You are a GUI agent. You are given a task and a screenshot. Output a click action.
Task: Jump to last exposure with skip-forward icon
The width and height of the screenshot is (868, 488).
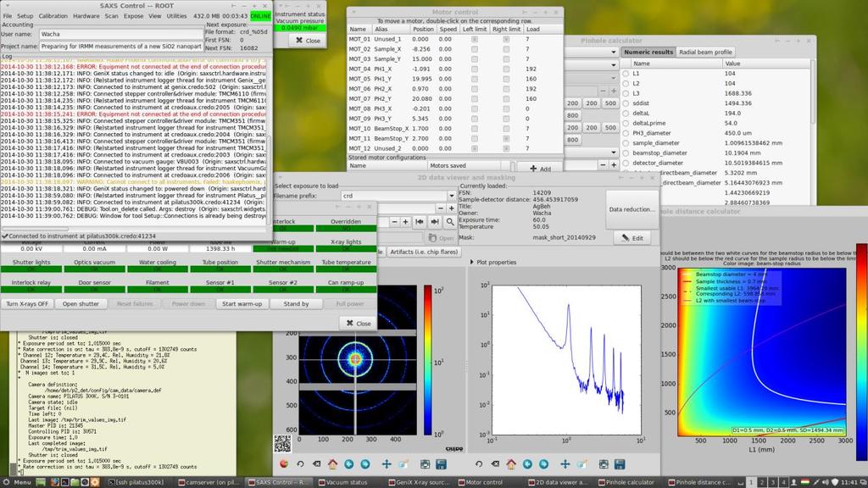435,222
